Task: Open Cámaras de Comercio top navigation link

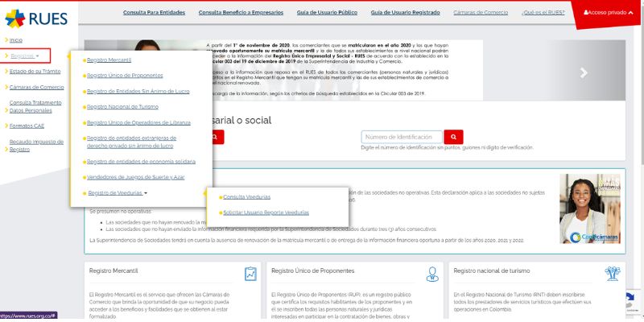Action: (x=481, y=13)
